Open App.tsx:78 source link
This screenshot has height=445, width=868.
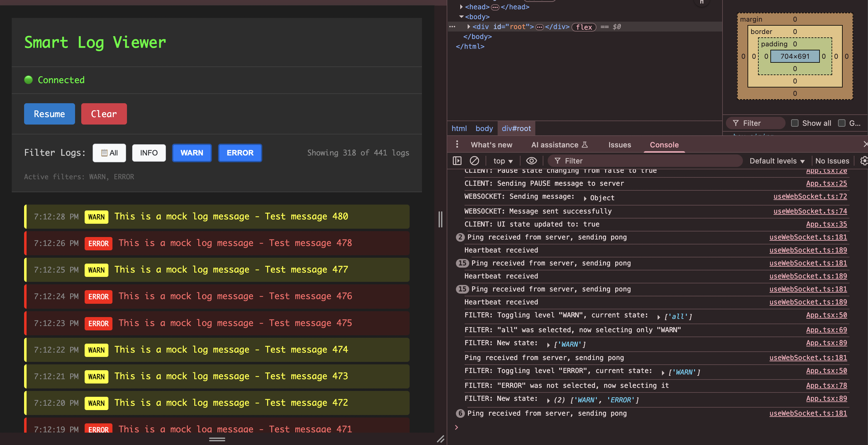pos(826,385)
